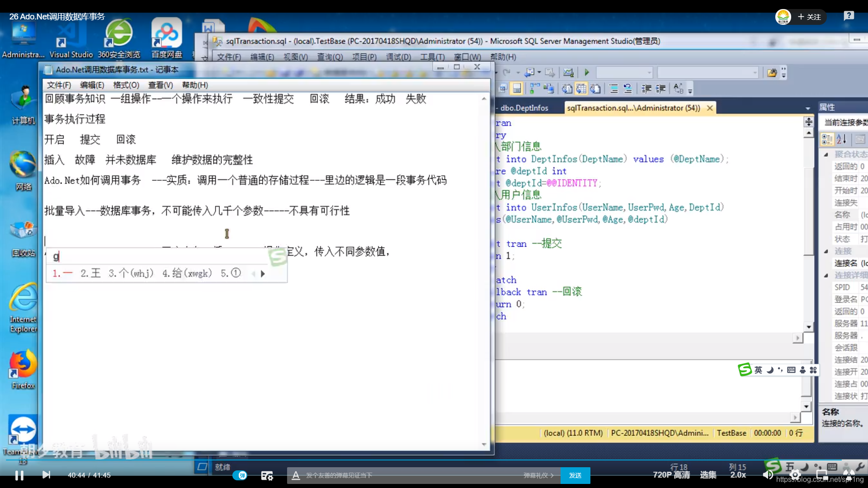The width and height of the screenshot is (868, 488).
Task: Click the save yellow-highlighted toolbar icon
Action: point(516,89)
